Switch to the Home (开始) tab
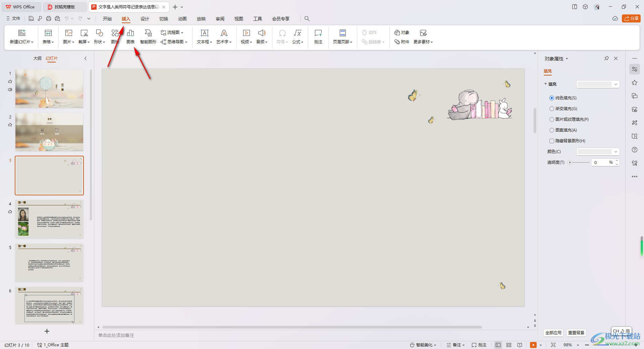Image resolution: width=644 pixels, height=349 pixels. tap(107, 19)
